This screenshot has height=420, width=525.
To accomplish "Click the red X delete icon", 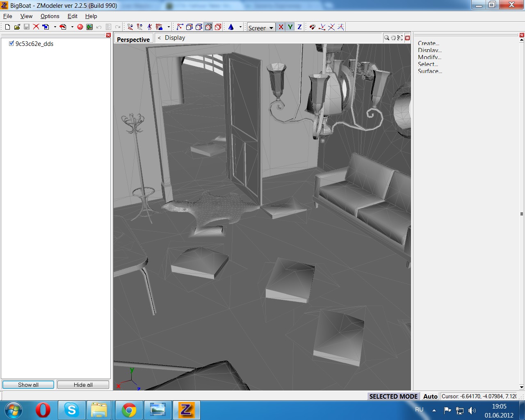I will (x=36, y=27).
